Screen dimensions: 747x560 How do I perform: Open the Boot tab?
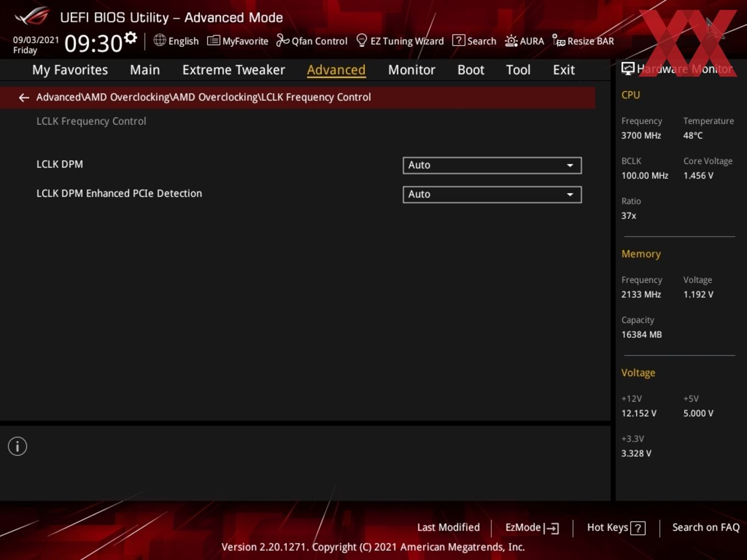pos(471,70)
